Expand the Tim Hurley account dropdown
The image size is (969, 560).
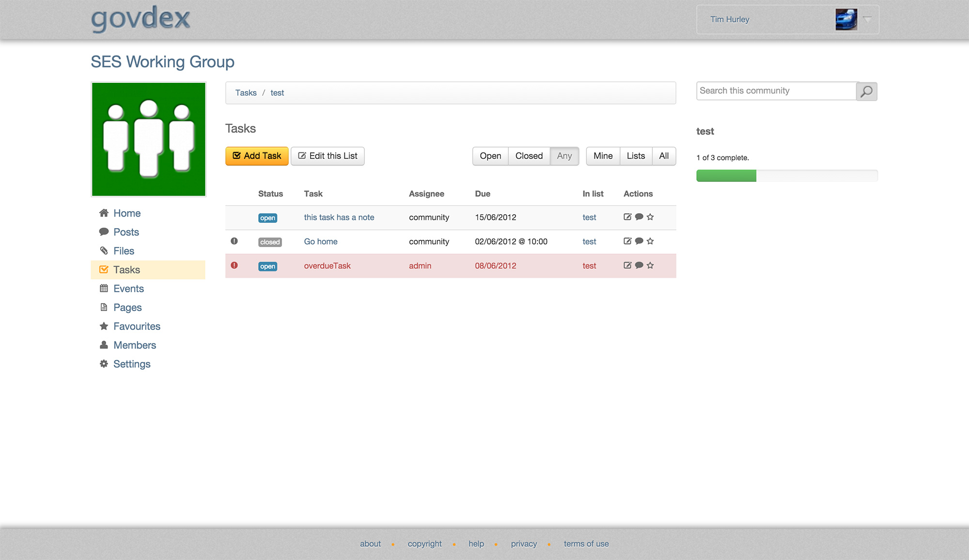867,19
